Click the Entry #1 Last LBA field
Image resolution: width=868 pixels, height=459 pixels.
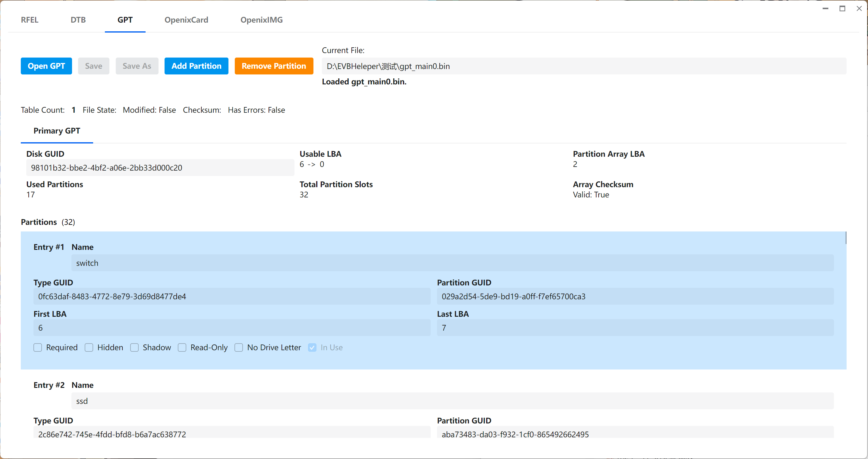click(x=635, y=328)
